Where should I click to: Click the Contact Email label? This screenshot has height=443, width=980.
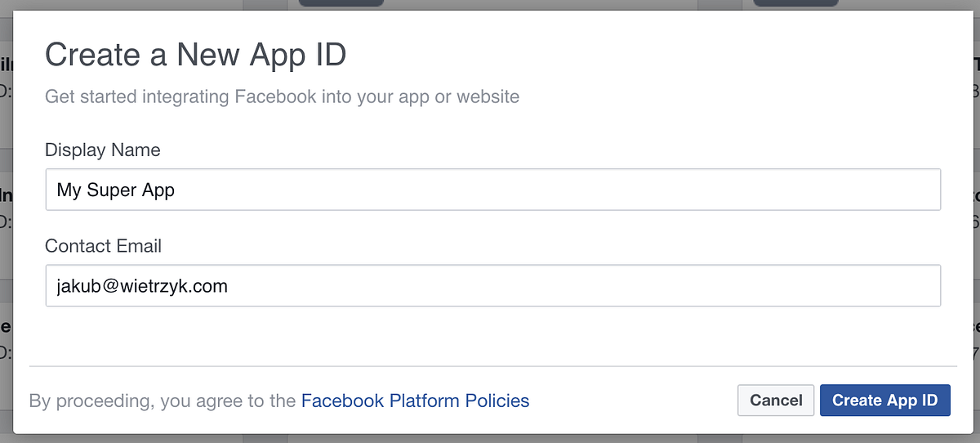click(x=103, y=246)
